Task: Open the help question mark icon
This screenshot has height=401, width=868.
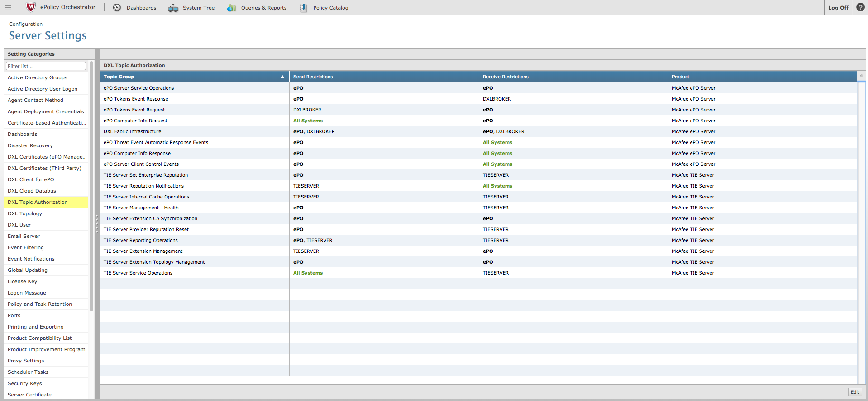Action: click(860, 7)
